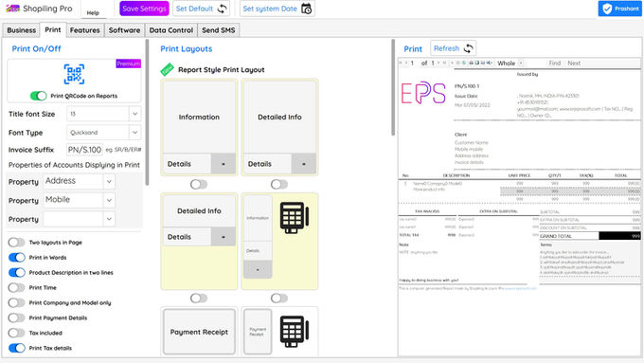Click the circular arrows icon in Set Default
This screenshot has height=363, width=644.
[222, 9]
